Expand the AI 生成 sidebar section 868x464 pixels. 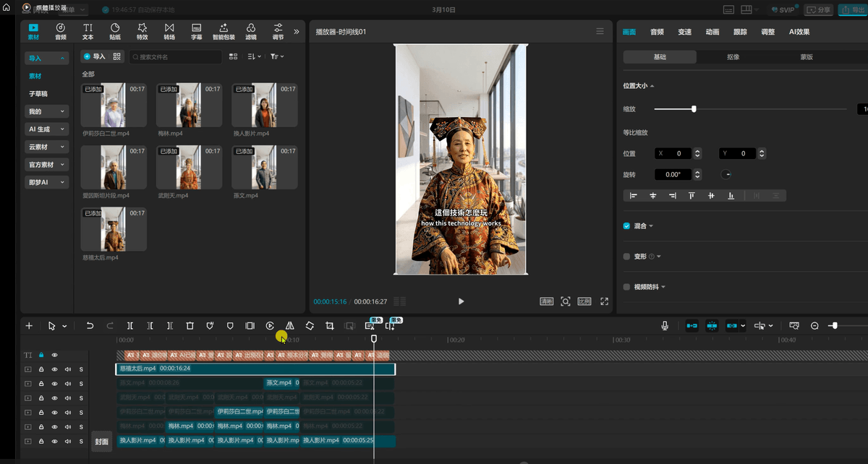pyautogui.click(x=47, y=129)
